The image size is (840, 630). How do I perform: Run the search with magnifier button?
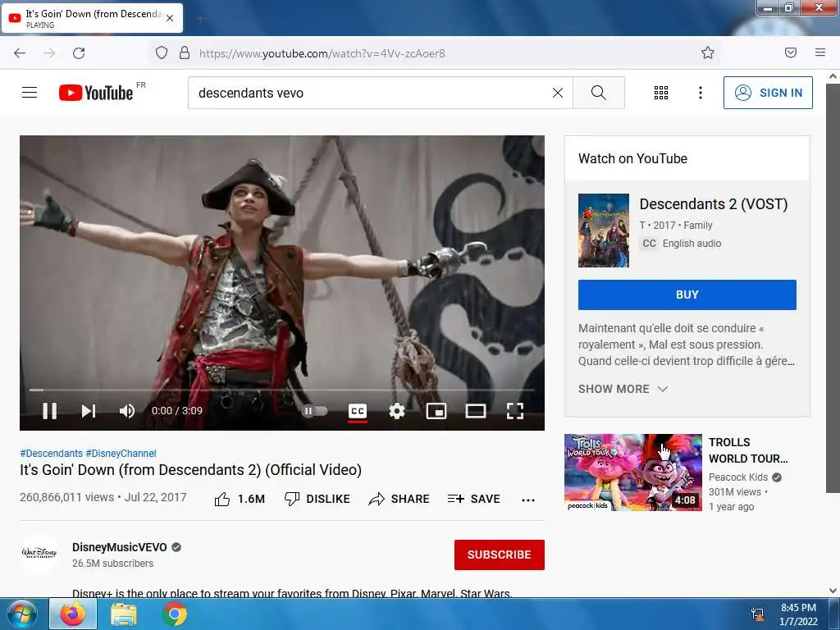click(x=598, y=93)
